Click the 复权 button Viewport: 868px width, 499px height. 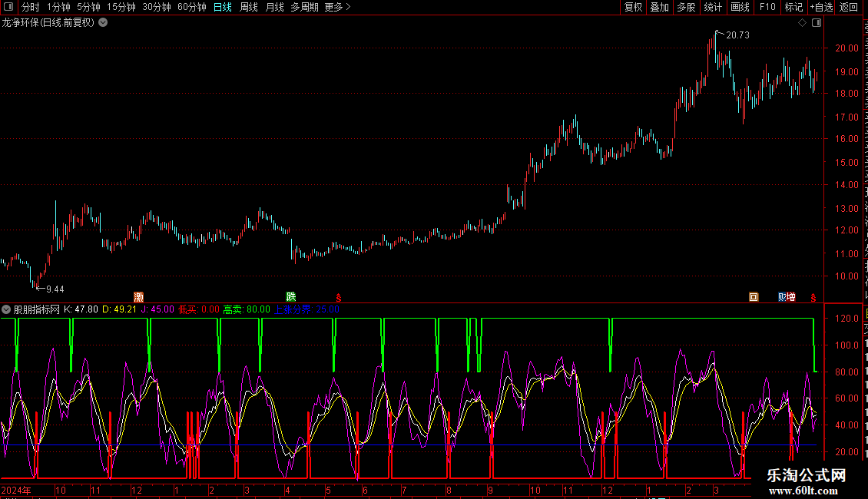(633, 7)
